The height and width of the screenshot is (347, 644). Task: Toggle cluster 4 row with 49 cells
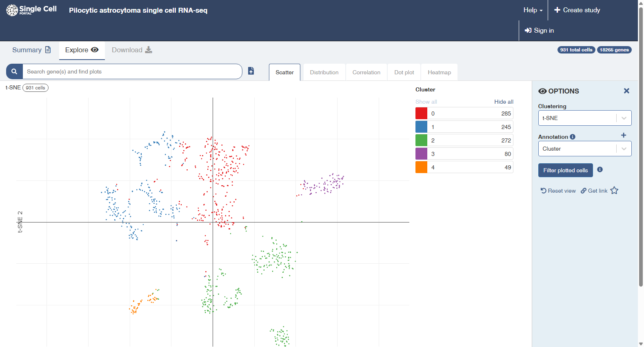(464, 167)
